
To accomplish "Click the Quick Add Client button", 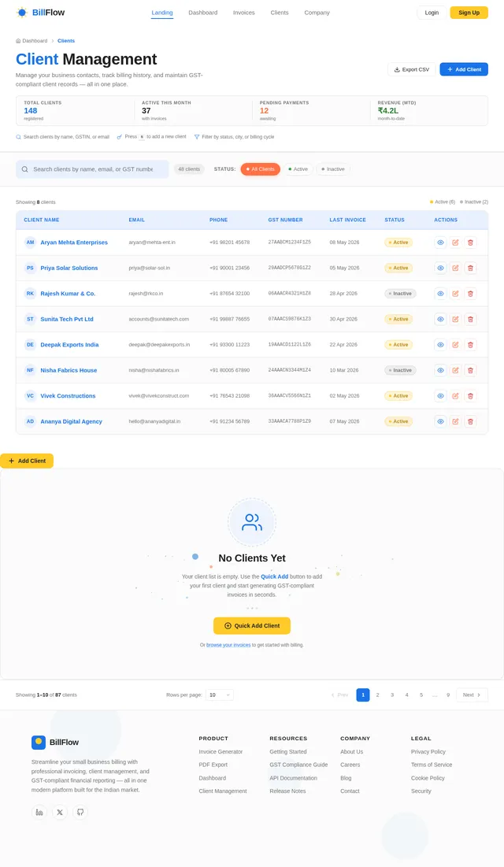I will (x=252, y=626).
